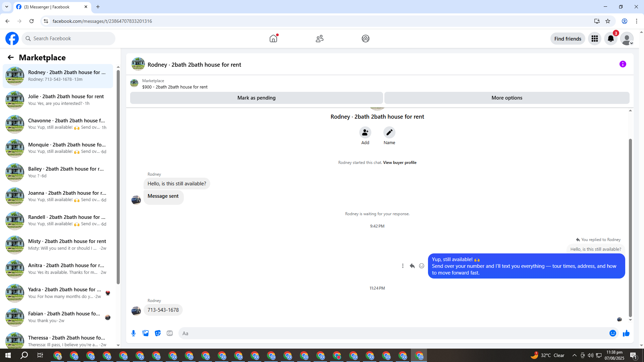Open the Friends tab

[319, 39]
